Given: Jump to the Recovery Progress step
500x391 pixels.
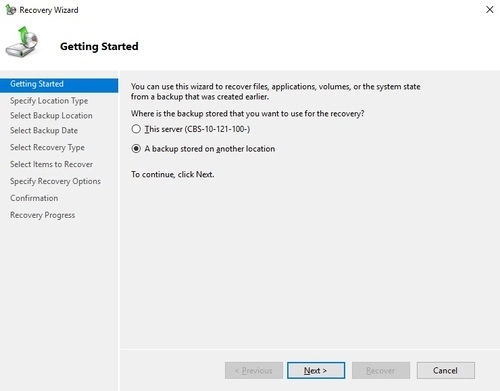Looking at the screenshot, I should (x=43, y=215).
